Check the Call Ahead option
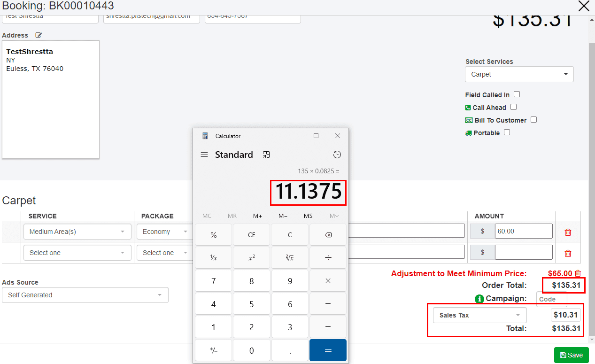The width and height of the screenshot is (595, 364). coord(513,107)
